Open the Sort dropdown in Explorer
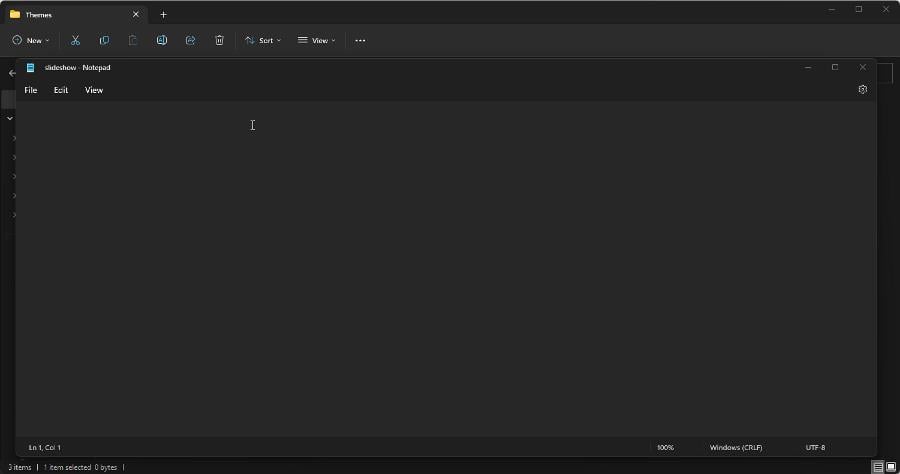 pos(263,40)
